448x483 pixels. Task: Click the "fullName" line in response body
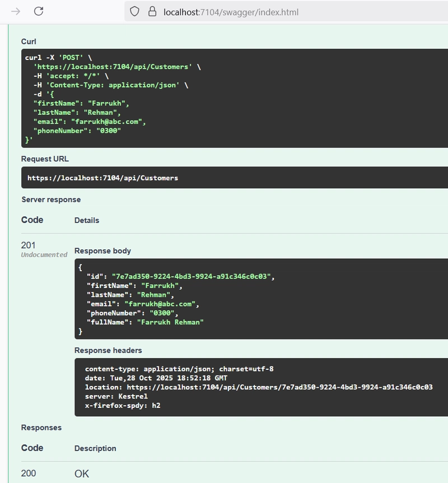point(145,322)
